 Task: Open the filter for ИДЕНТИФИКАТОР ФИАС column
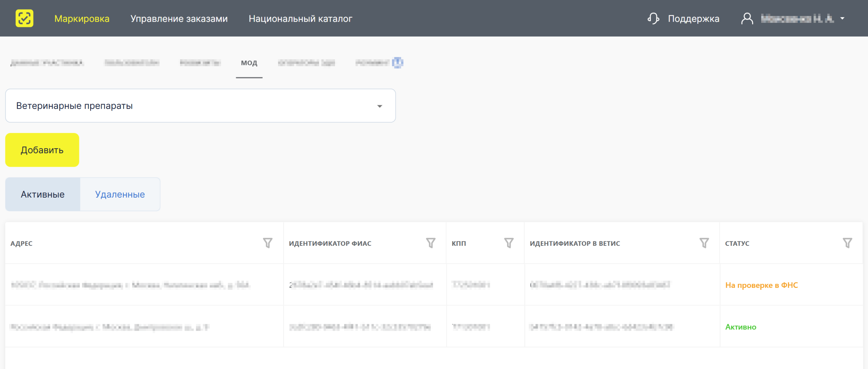pos(431,243)
